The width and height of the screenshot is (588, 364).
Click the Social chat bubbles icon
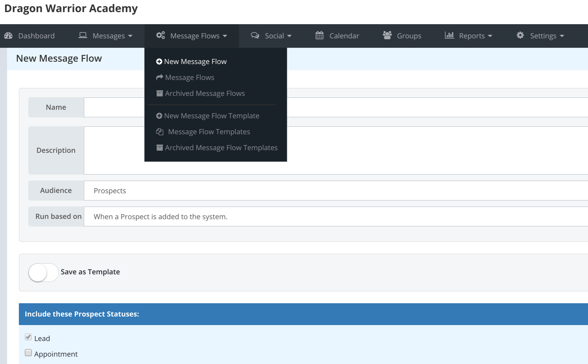(x=255, y=35)
